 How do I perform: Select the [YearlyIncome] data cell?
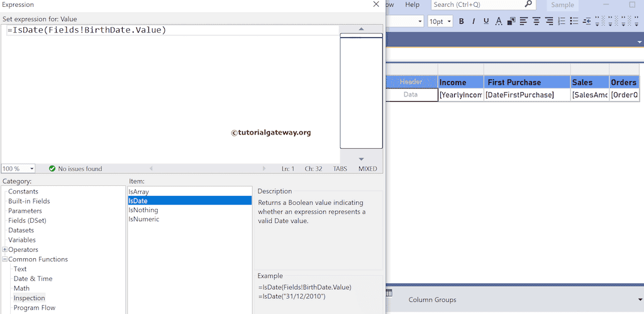click(461, 95)
